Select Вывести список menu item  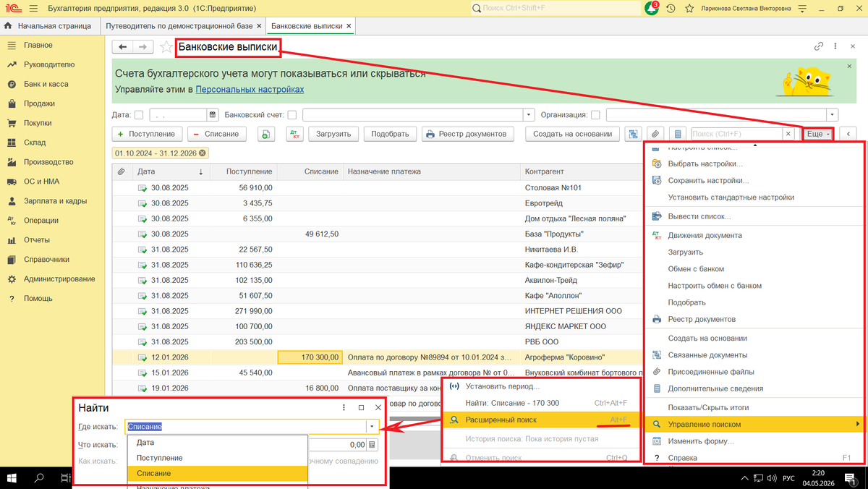[755, 216]
